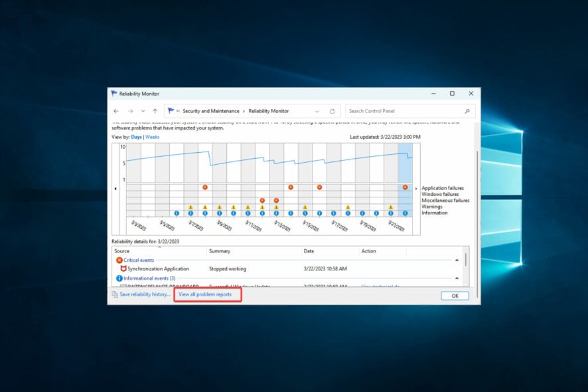Screen dimensions: 588x392
Task: Select information icon on 3/6/2023
Action: click(x=177, y=213)
